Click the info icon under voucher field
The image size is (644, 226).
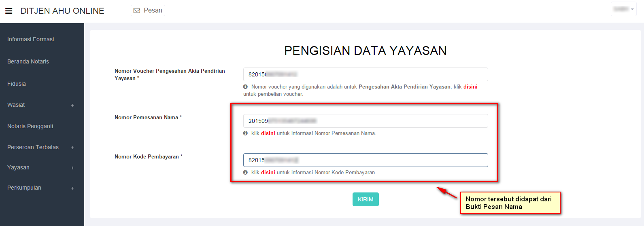(x=245, y=87)
